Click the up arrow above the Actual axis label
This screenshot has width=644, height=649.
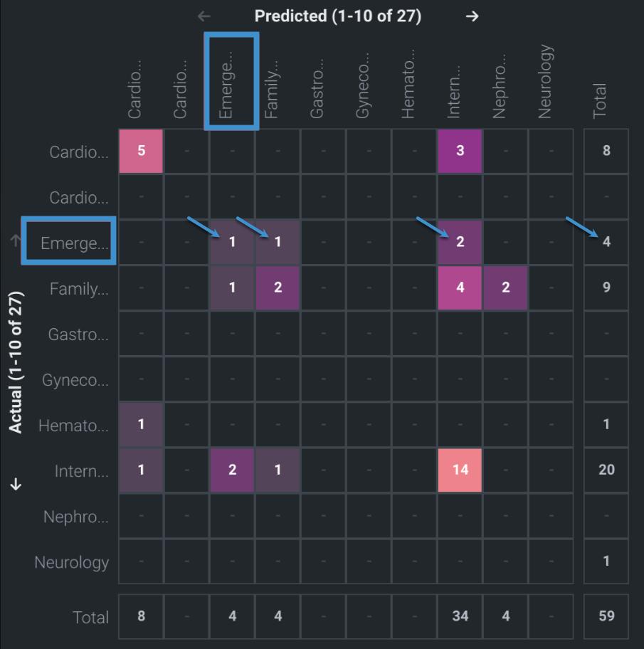point(16,241)
